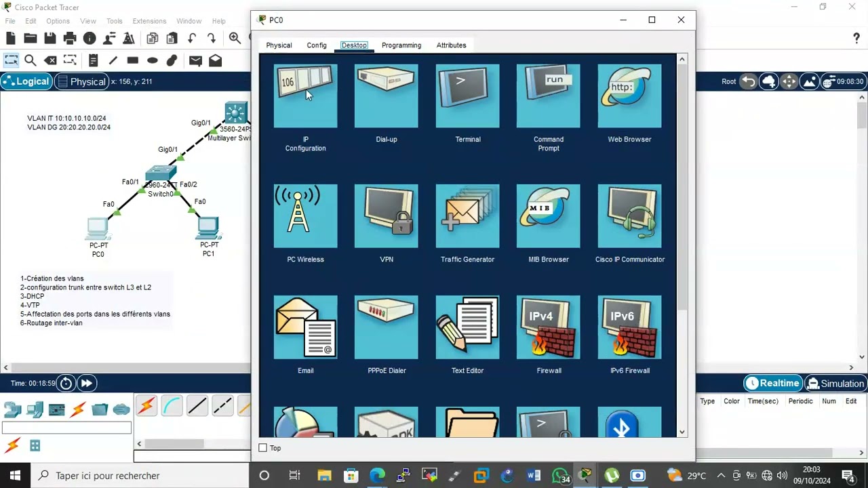The height and width of the screenshot is (488, 868).
Task: Open the PPPoE Dialer app
Action: coord(387,327)
